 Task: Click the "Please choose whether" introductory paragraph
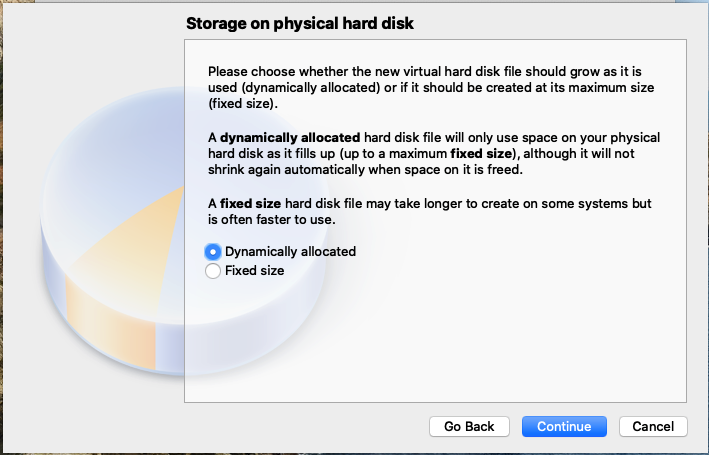pyautogui.click(x=431, y=87)
